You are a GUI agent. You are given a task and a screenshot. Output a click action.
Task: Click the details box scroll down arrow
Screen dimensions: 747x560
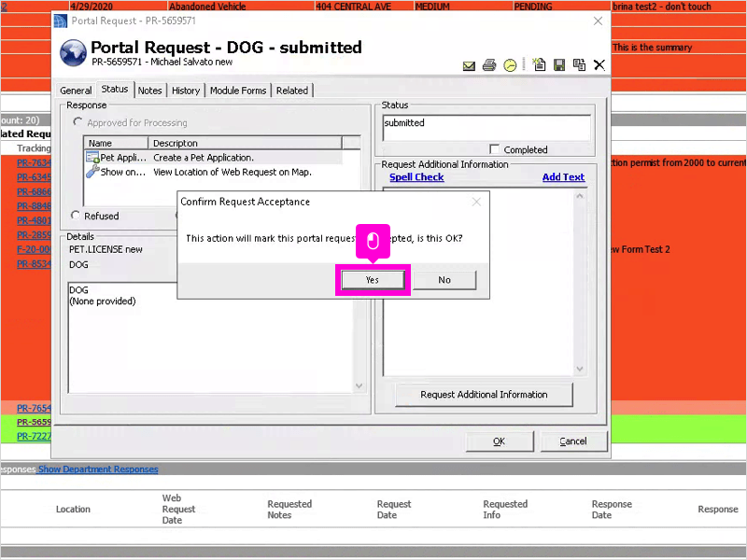click(x=359, y=385)
